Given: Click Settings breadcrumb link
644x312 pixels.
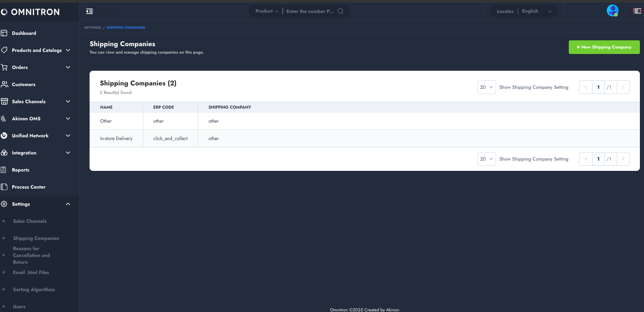Looking at the screenshot, I should [x=93, y=27].
